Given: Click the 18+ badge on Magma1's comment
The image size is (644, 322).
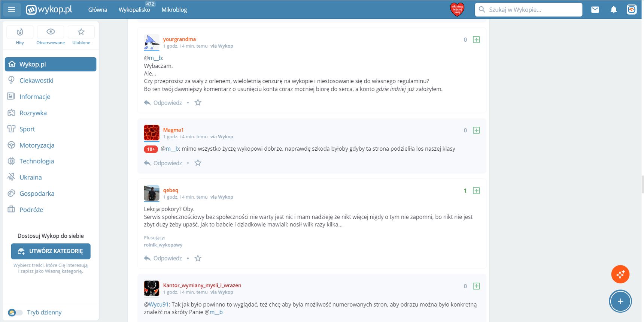Looking at the screenshot, I should [x=151, y=149].
